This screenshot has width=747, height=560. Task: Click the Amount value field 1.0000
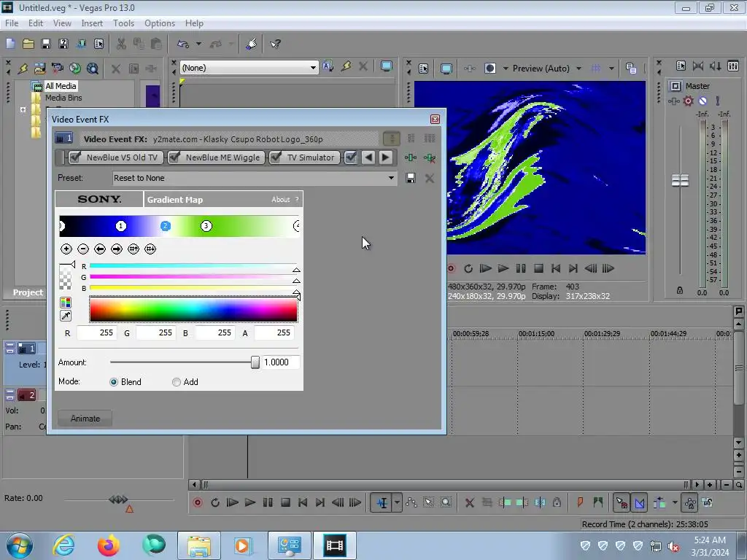point(281,362)
